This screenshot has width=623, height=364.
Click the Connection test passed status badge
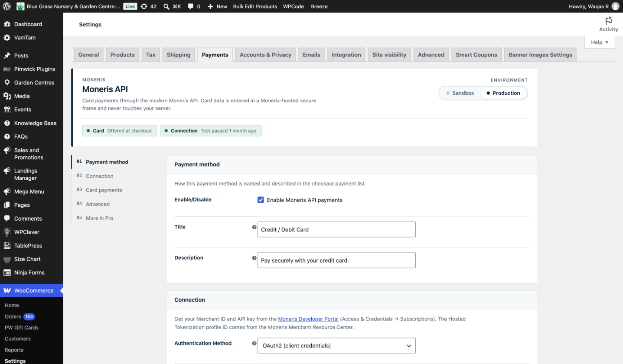point(211,131)
